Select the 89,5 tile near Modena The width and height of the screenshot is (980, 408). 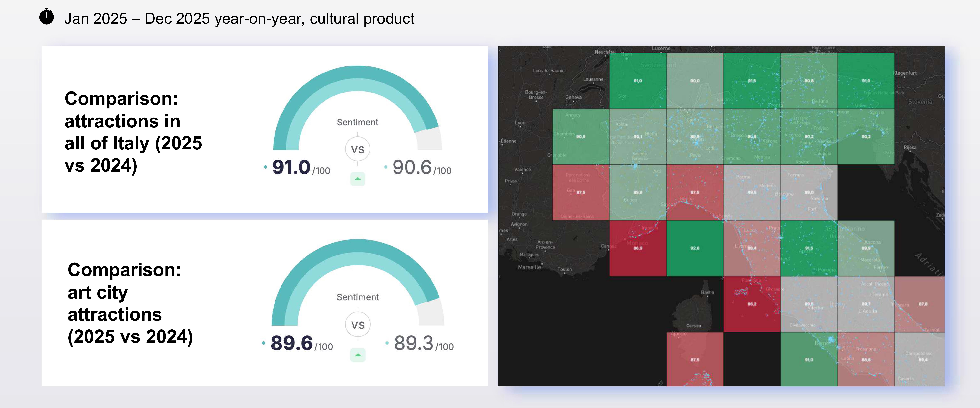(752, 192)
